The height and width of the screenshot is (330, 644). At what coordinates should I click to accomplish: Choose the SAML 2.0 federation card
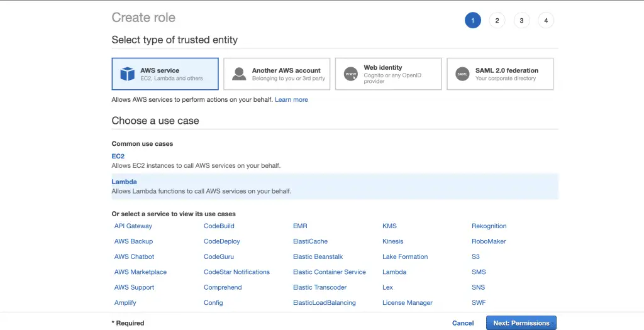click(500, 74)
